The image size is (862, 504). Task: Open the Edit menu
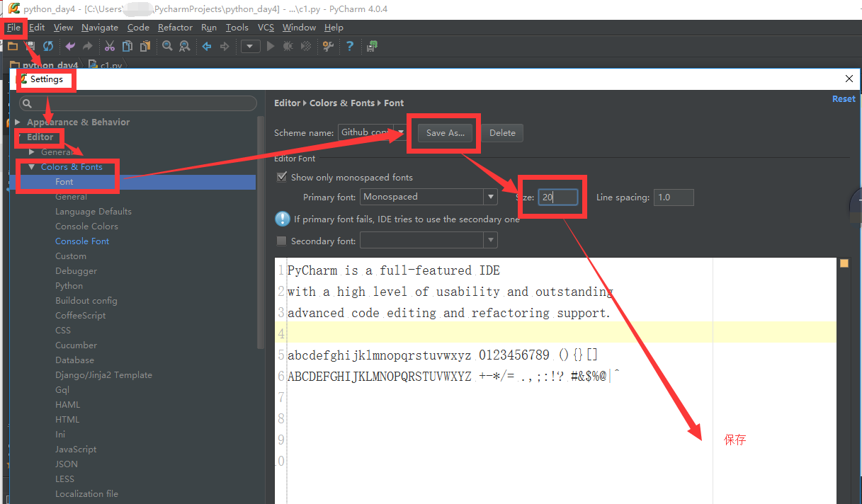[x=37, y=27]
